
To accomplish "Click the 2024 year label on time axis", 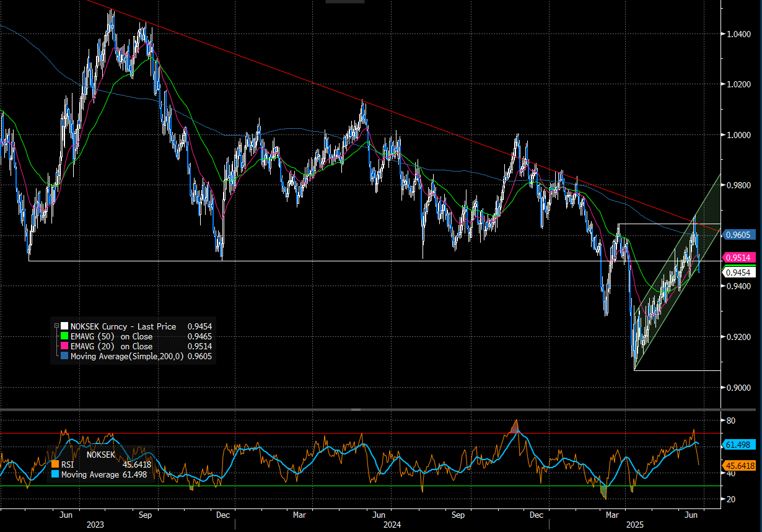I will click(x=392, y=525).
